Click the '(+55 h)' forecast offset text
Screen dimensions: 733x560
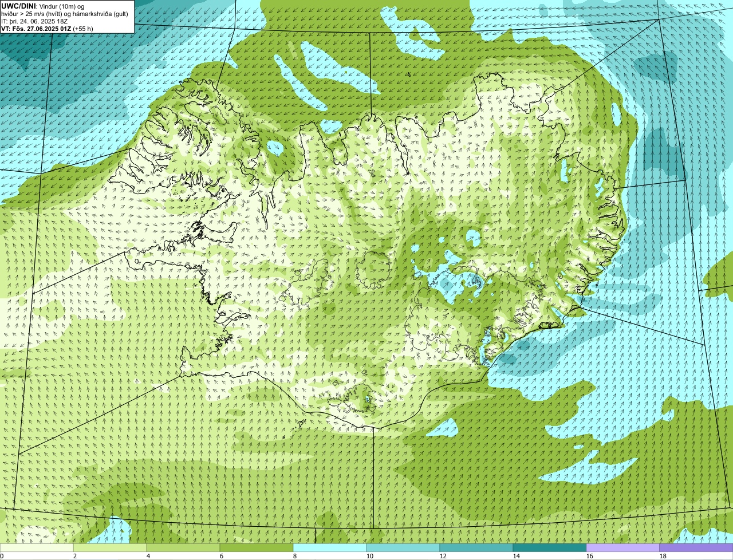coord(83,28)
